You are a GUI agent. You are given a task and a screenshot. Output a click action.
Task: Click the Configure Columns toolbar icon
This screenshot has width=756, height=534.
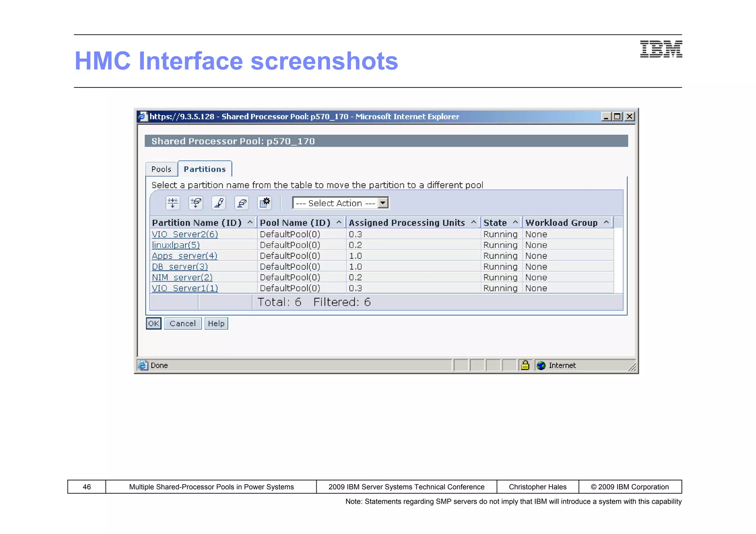coord(265,203)
